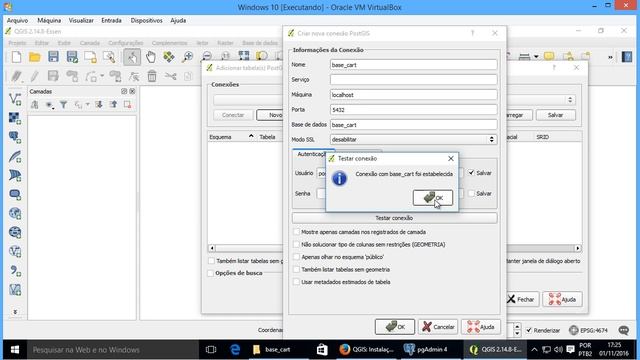The image size is (640, 360).
Task: Select the Autenticação tab
Action: tap(312, 154)
